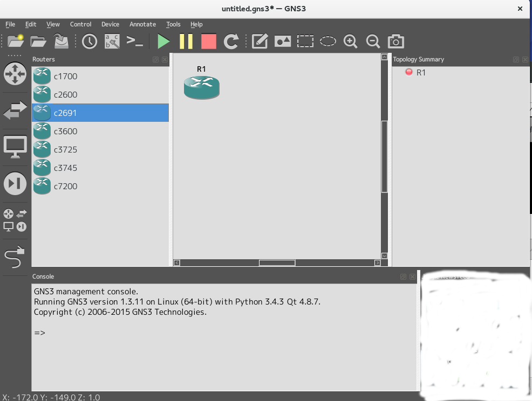This screenshot has height=401, width=532.
Task: Click the canvas scroll left arrow
Action: pos(177,262)
